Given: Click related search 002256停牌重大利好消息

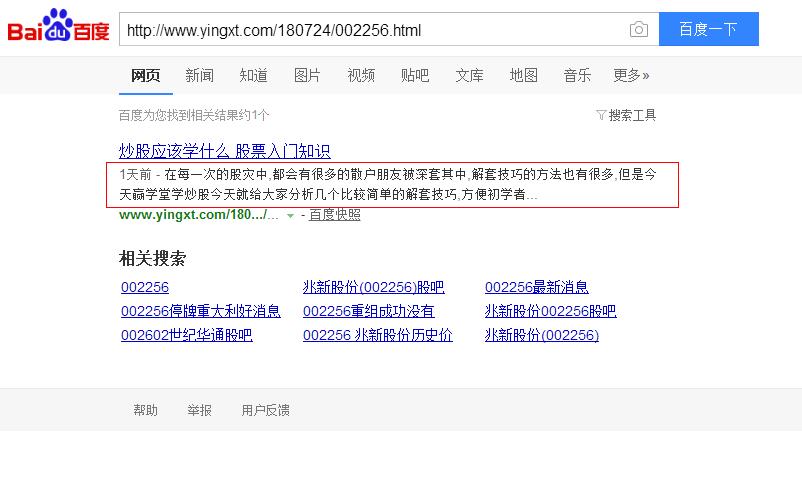Looking at the screenshot, I should 200,311.
